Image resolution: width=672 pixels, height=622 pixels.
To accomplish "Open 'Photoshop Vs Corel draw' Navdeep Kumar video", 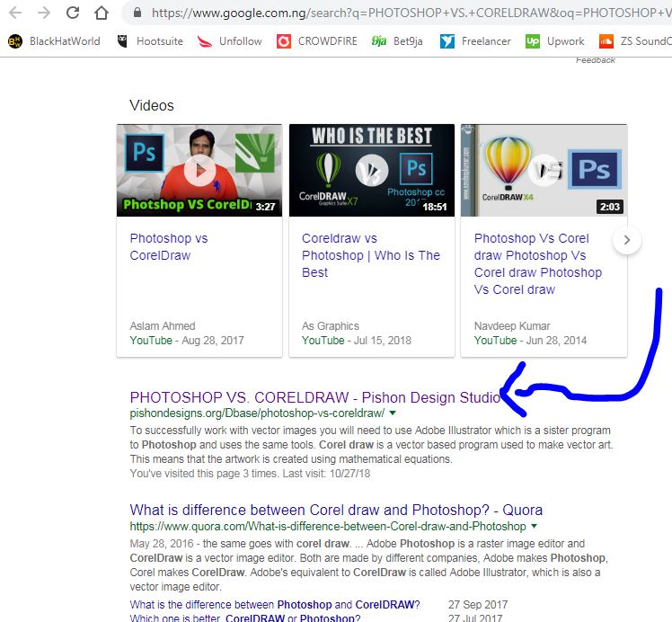I will tap(538, 263).
